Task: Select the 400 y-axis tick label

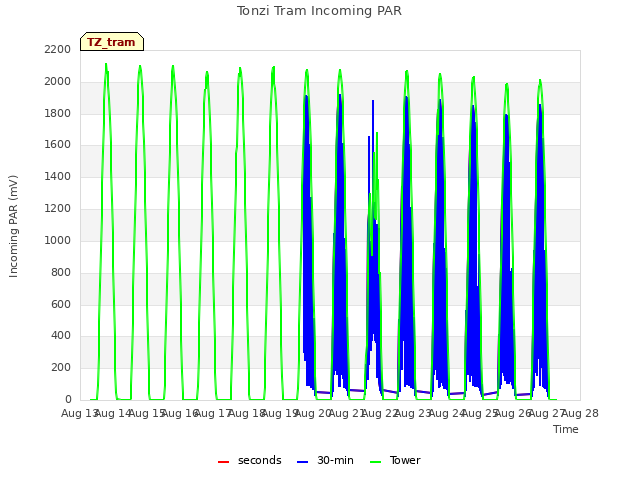Action: coord(61,336)
